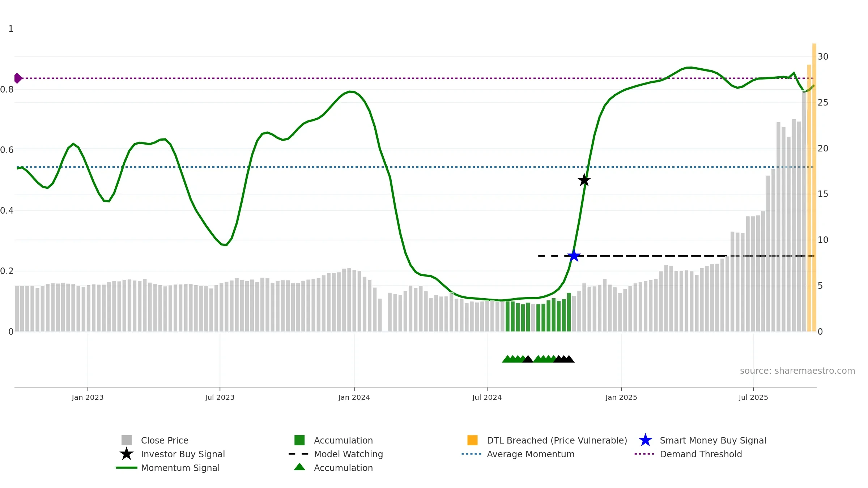
Task: Click the orange DTL Breached legend swatch
Action: (472, 440)
